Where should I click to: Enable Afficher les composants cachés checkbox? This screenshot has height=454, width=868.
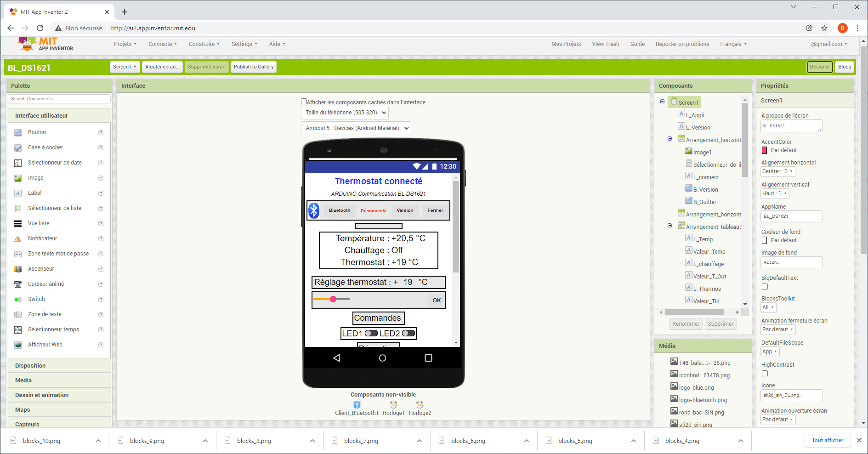pyautogui.click(x=304, y=102)
